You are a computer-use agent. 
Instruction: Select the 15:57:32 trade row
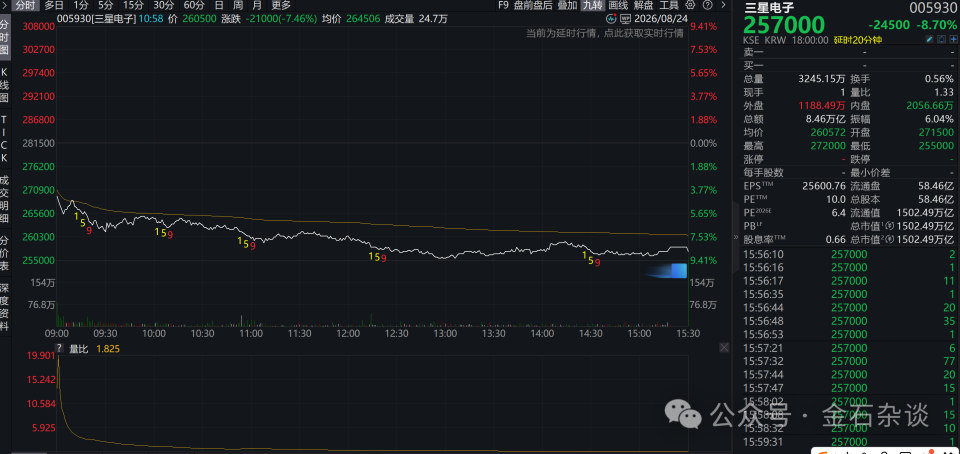pos(849,362)
